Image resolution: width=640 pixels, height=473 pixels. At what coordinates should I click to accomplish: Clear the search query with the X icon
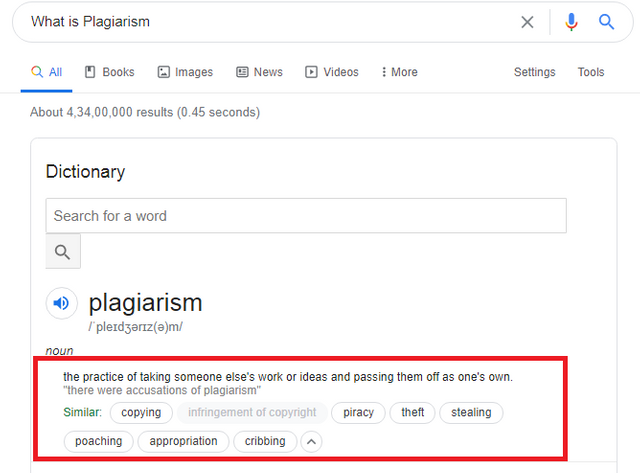[527, 22]
